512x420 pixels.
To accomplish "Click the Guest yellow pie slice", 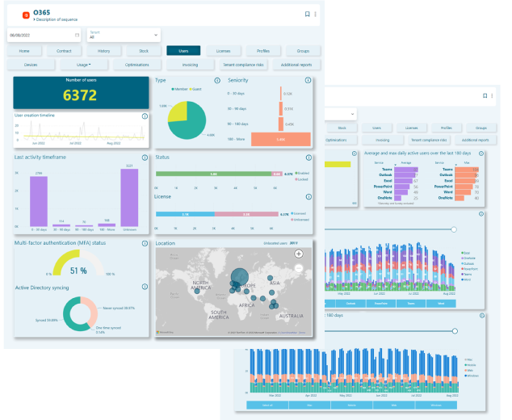I will tap(179, 111).
